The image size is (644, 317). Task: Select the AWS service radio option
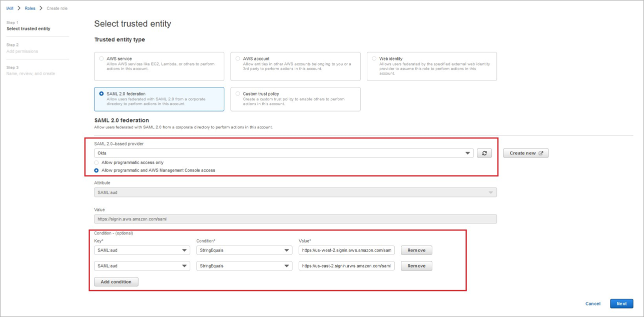[x=102, y=58]
